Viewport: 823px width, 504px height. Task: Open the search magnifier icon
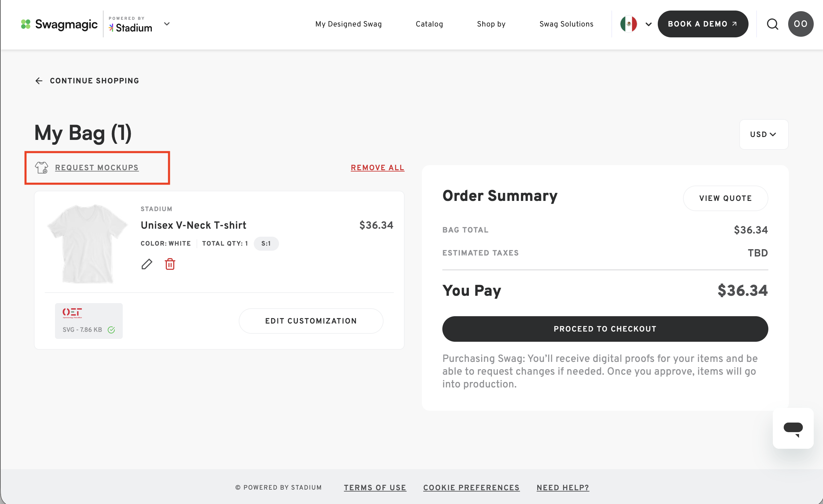772,24
